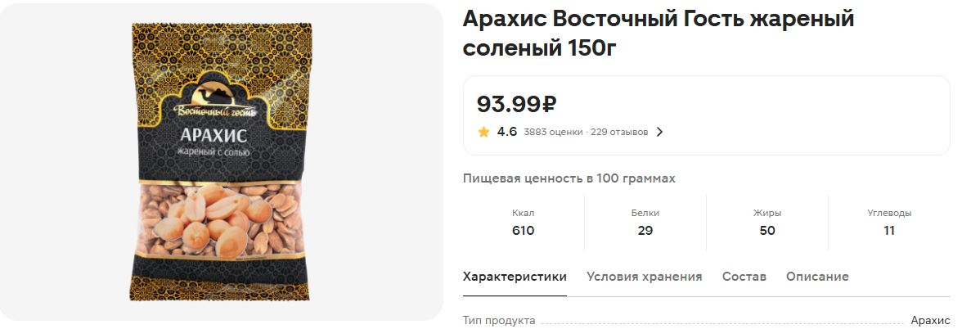Click the Белки 29 nutrition cell
Viewport: 980px width, 329px height.
[x=645, y=223]
